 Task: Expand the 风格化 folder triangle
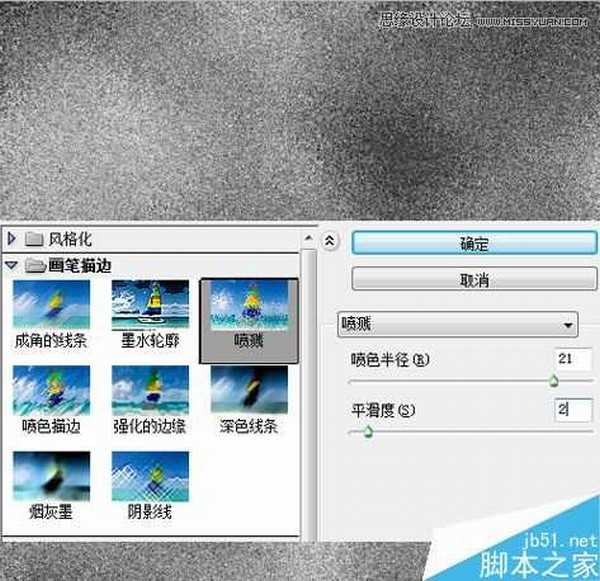tap(12, 239)
